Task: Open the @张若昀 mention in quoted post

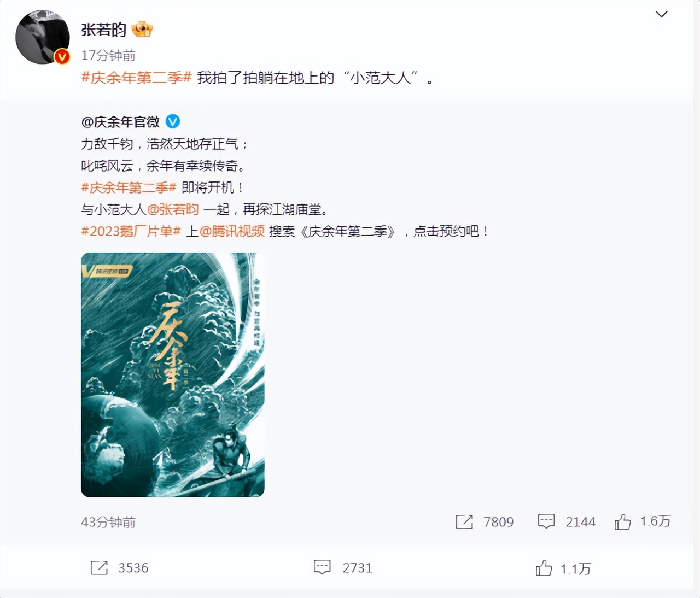Action: [x=173, y=209]
